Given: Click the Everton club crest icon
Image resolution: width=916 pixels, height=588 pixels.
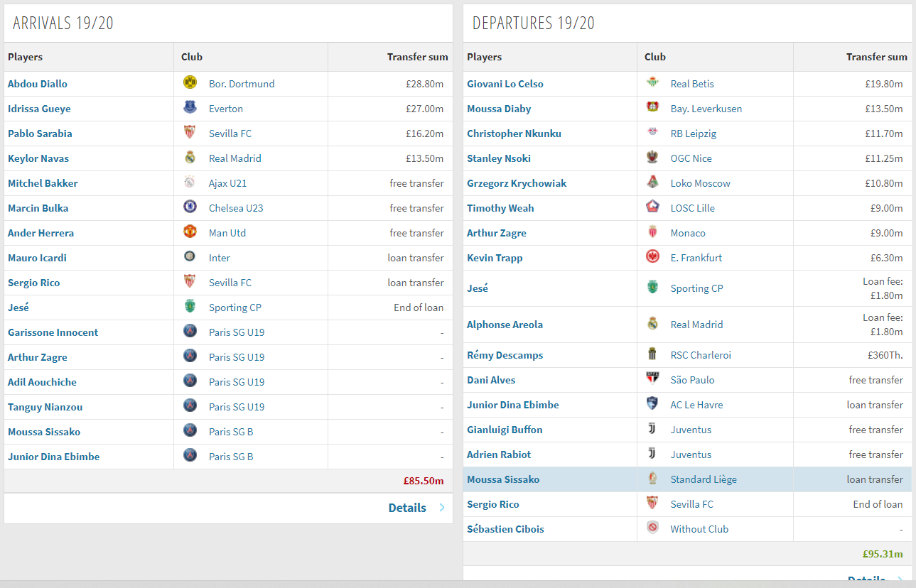Looking at the screenshot, I should 190,107.
